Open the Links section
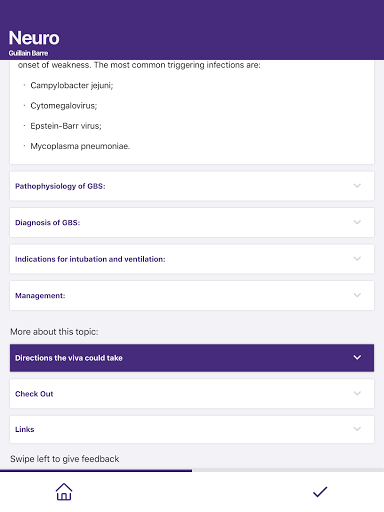 (x=192, y=429)
